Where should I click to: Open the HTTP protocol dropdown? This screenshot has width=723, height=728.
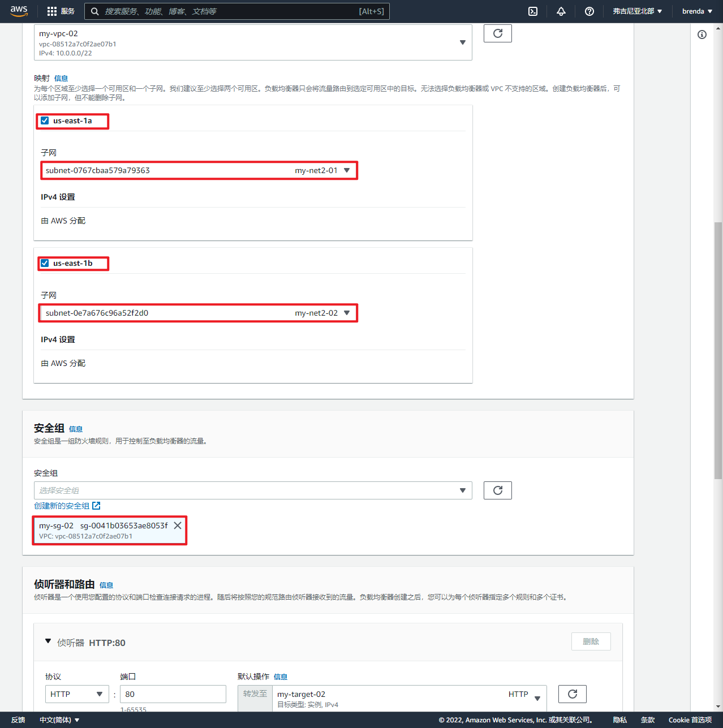77,694
